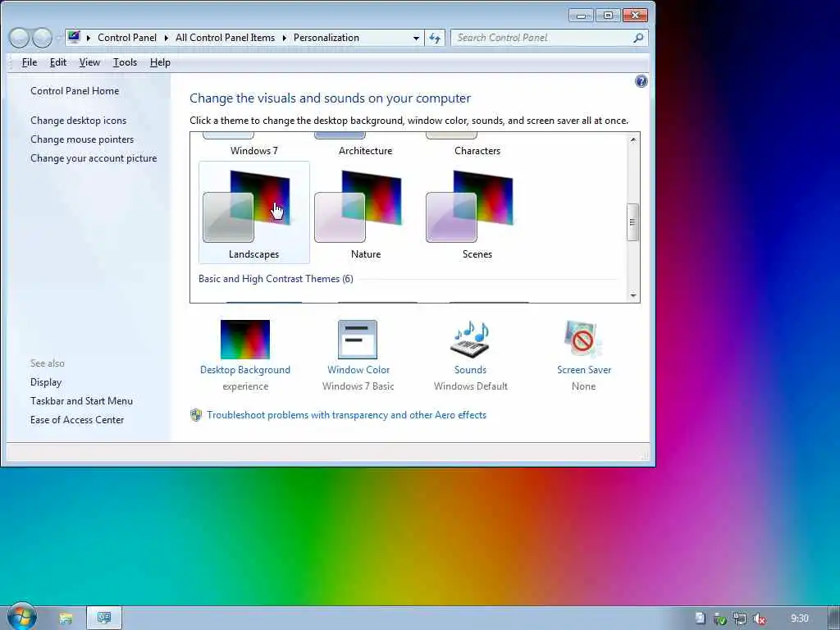
Task: Open the Help menu
Action: pos(160,62)
